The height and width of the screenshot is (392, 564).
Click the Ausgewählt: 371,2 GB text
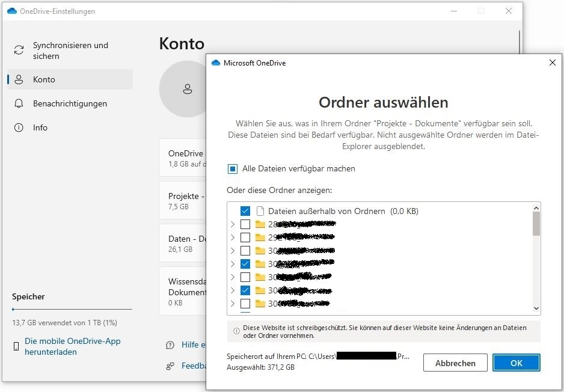pos(261,367)
